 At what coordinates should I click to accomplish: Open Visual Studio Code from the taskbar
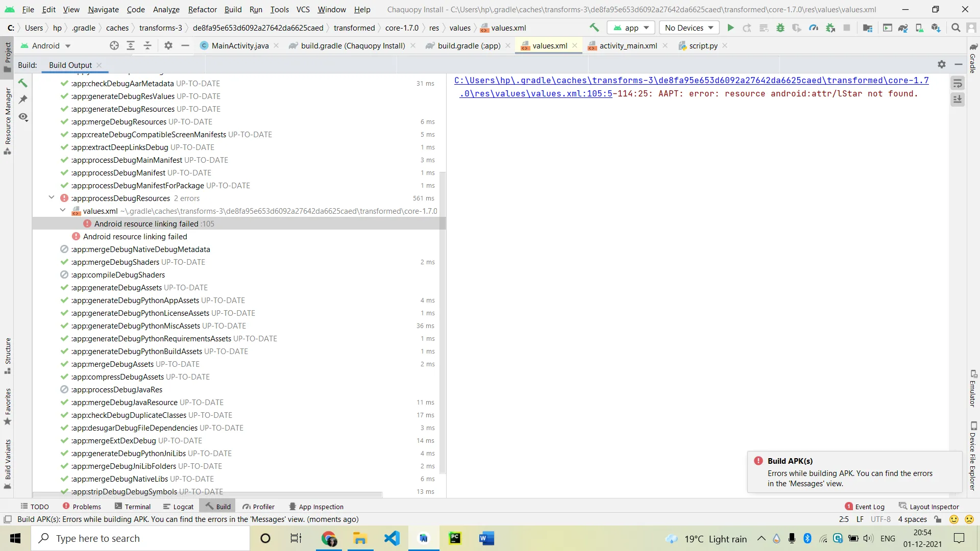click(391, 538)
